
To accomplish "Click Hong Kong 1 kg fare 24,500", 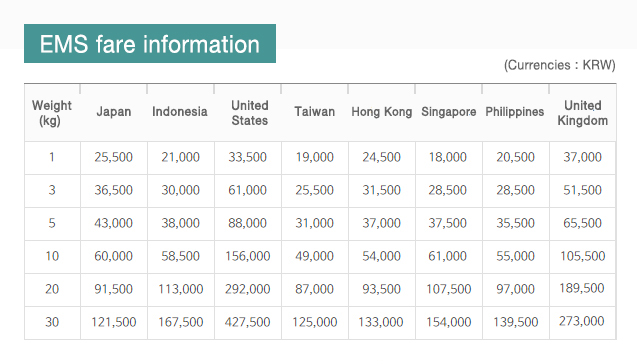I will (x=381, y=157).
